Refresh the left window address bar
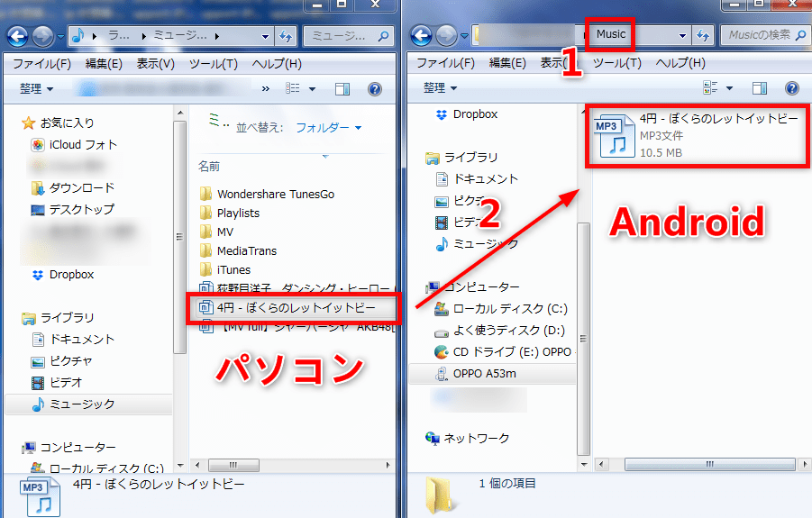The image size is (812, 518). point(286,36)
